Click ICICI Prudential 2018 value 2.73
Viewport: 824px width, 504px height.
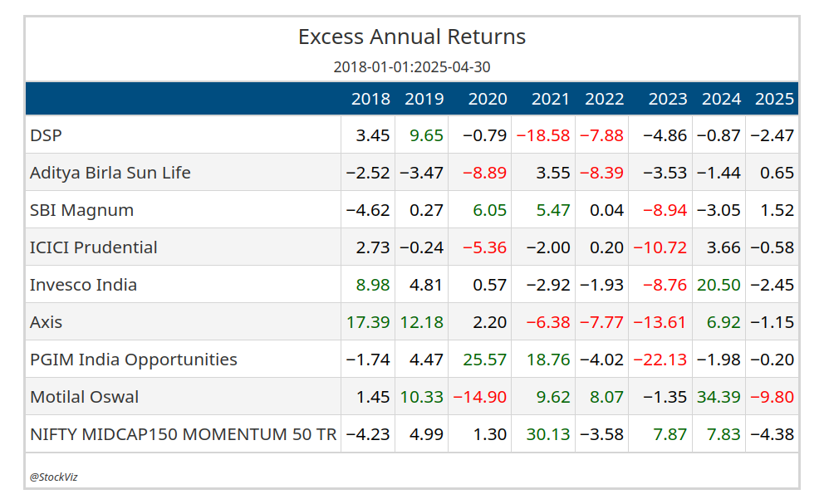(x=373, y=247)
